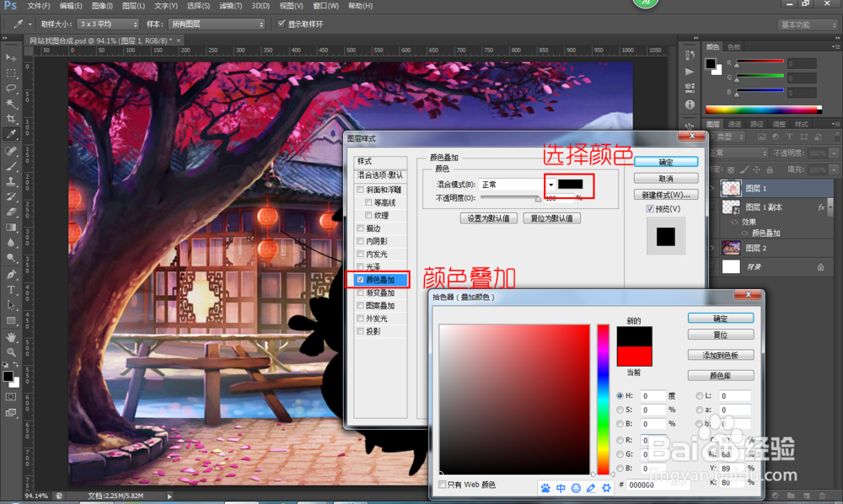Image resolution: width=843 pixels, height=504 pixels.
Task: Select the Zoom tool
Action: 11,352
